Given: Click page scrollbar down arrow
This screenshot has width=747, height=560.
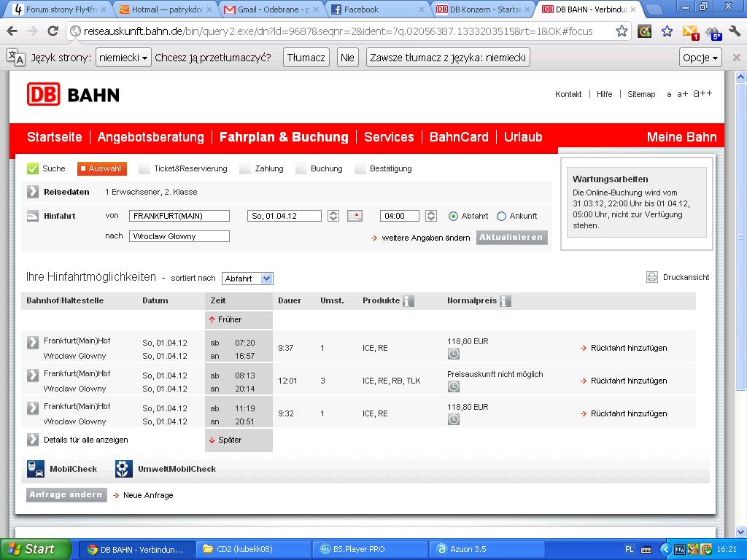Looking at the screenshot, I should pos(740,532).
